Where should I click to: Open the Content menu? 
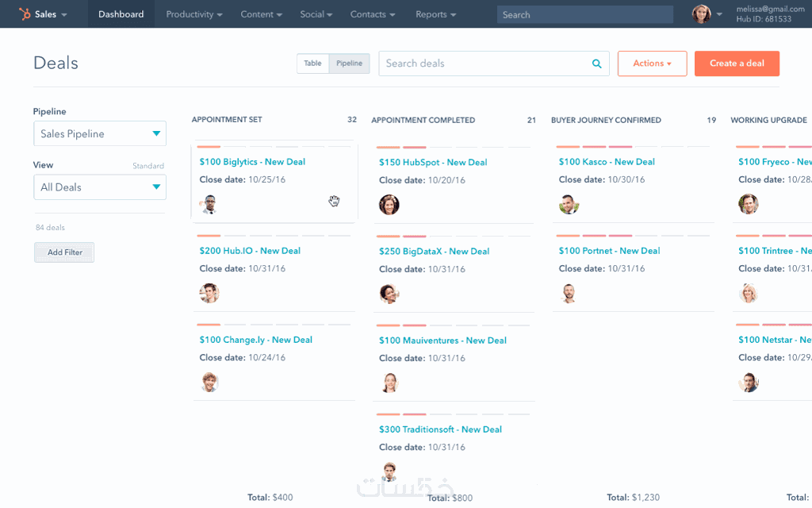(261, 14)
